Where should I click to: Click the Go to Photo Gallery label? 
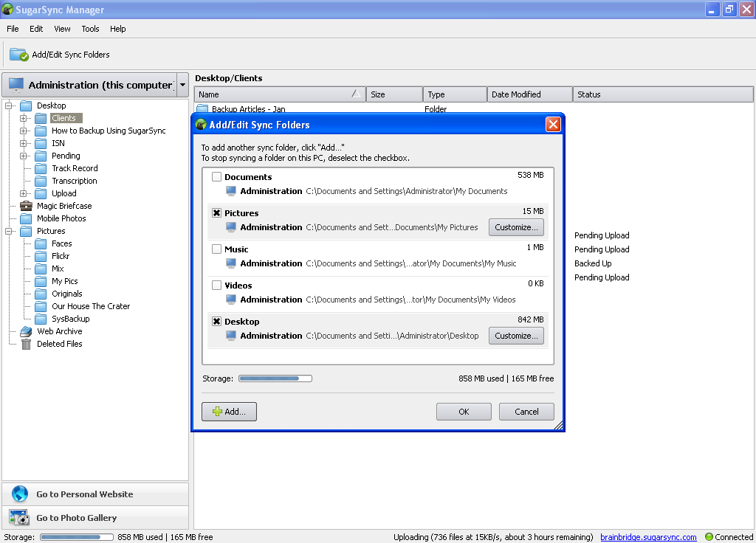pos(76,517)
